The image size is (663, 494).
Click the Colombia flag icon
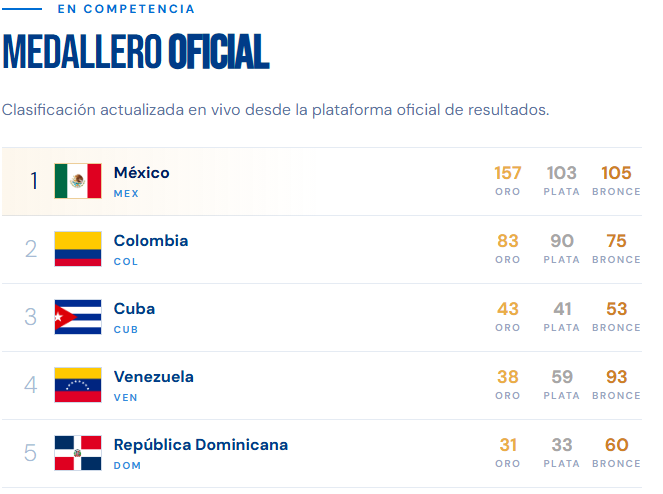coord(78,249)
